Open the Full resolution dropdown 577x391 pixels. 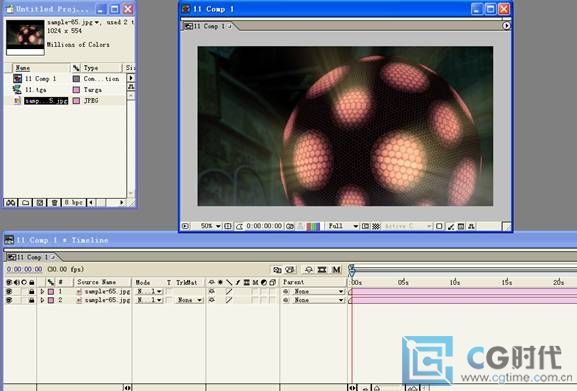[343, 226]
